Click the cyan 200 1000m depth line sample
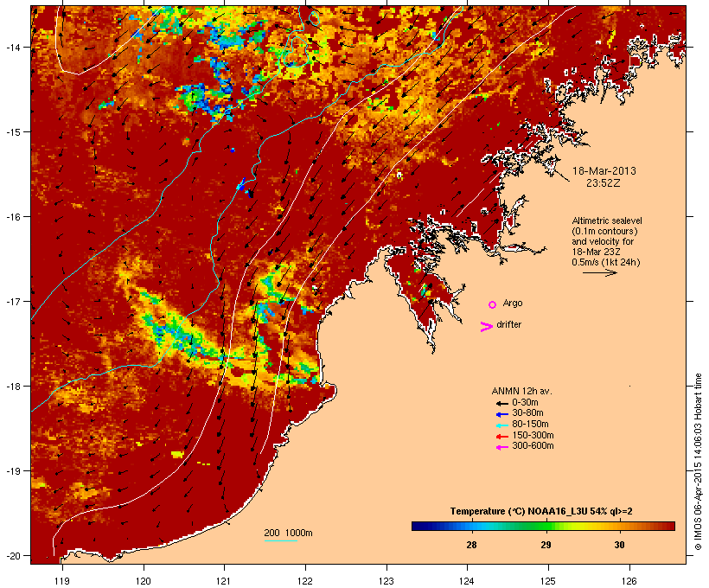 pos(280,540)
